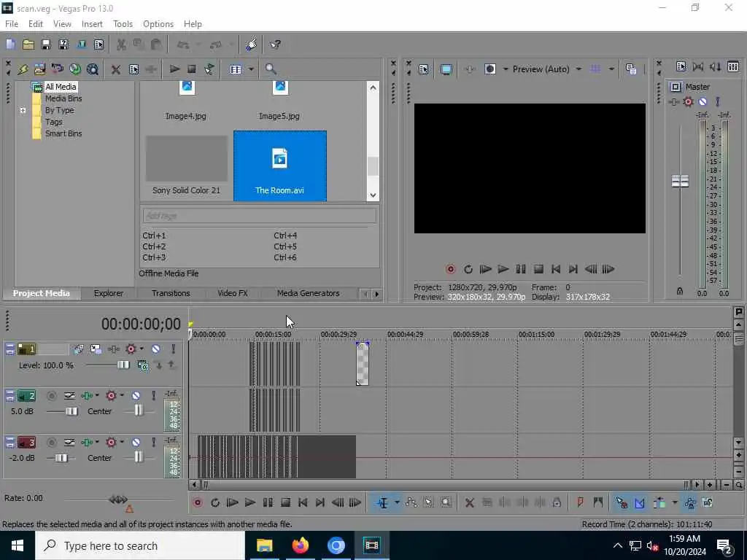Start preview in Project Media toolbar

[174, 69]
